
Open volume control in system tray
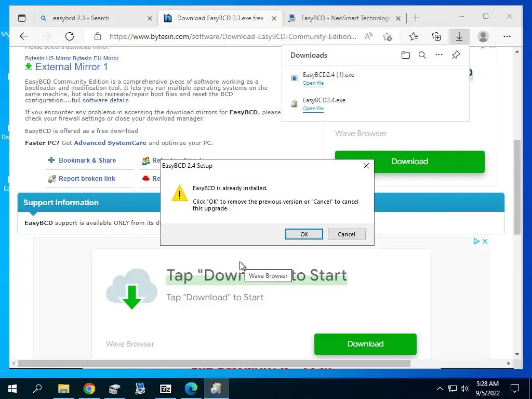(x=464, y=389)
